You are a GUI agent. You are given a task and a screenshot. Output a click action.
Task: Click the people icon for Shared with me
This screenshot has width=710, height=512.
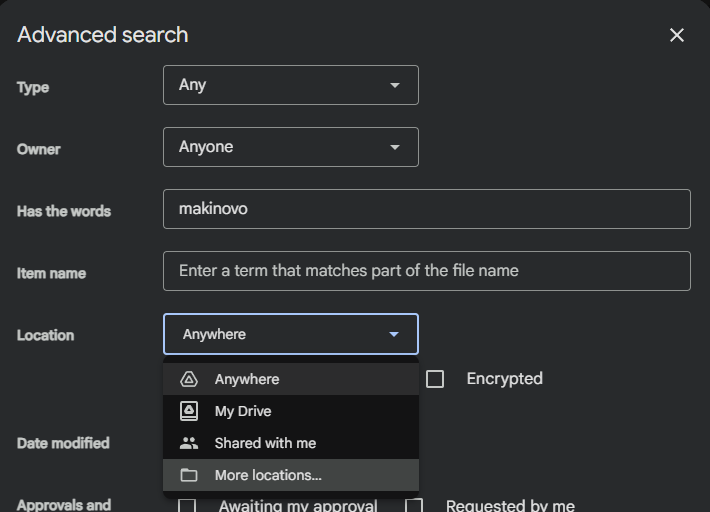point(189,443)
